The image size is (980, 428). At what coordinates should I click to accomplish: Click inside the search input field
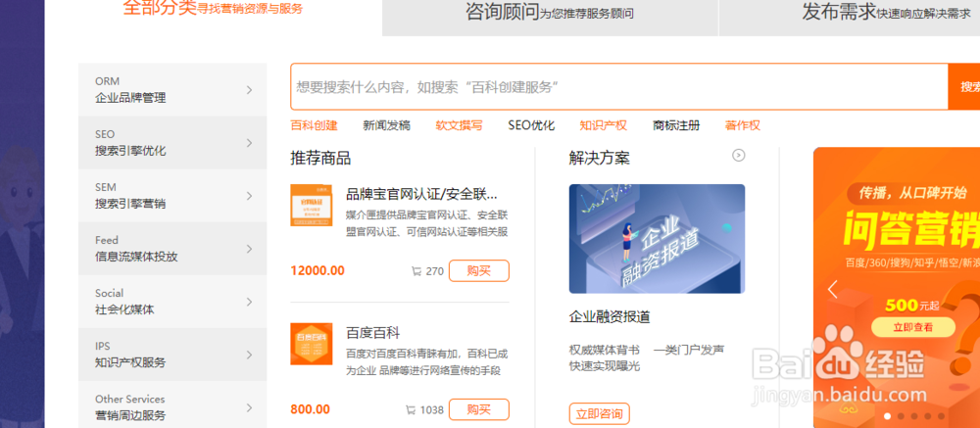pyautogui.click(x=619, y=87)
